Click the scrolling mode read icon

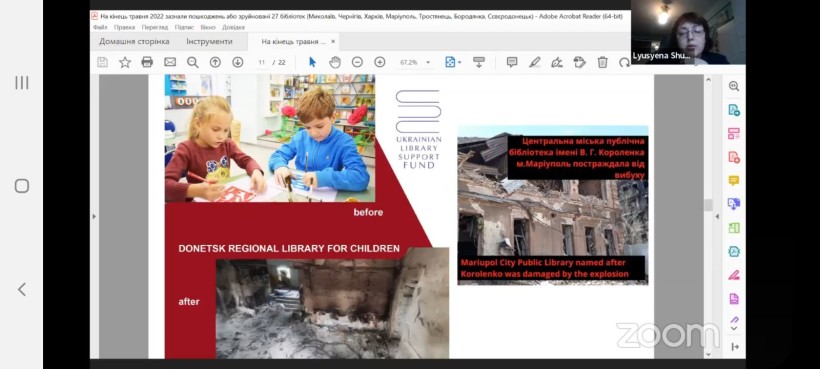point(479,62)
